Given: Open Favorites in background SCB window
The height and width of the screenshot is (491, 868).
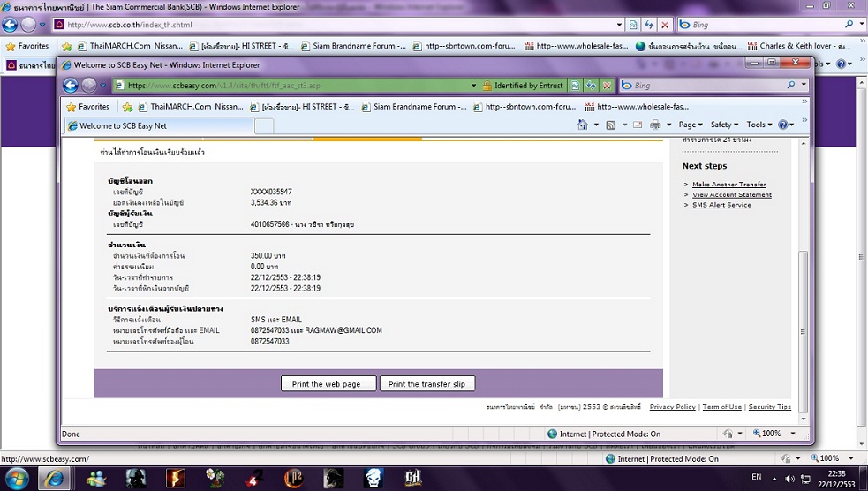Looking at the screenshot, I should tap(27, 46).
